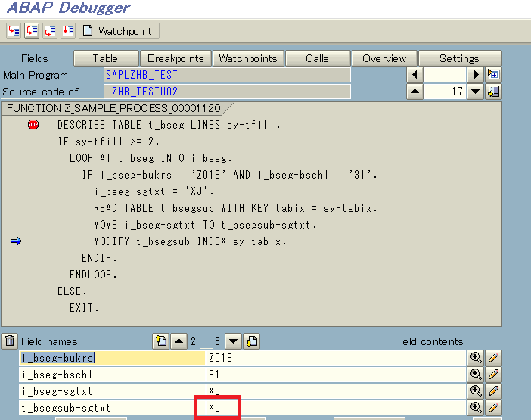Image resolution: width=531 pixels, height=420 pixels.
Task: Click the LOOP AT t_bseg line
Action: (x=151, y=158)
